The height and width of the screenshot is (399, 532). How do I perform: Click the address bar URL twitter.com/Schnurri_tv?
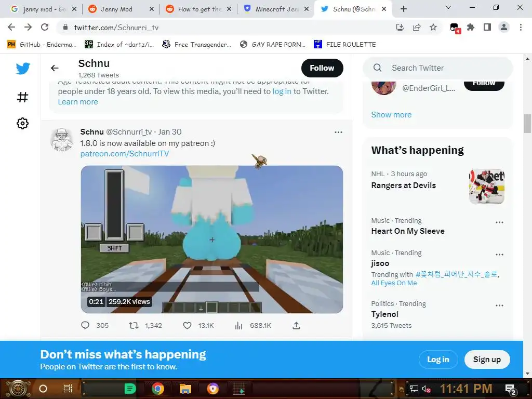(116, 28)
